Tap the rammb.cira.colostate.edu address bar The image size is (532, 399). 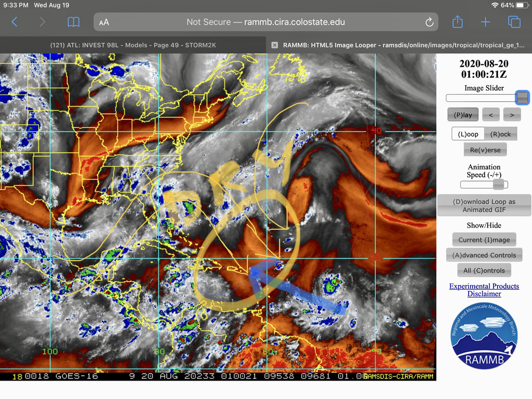(x=266, y=22)
